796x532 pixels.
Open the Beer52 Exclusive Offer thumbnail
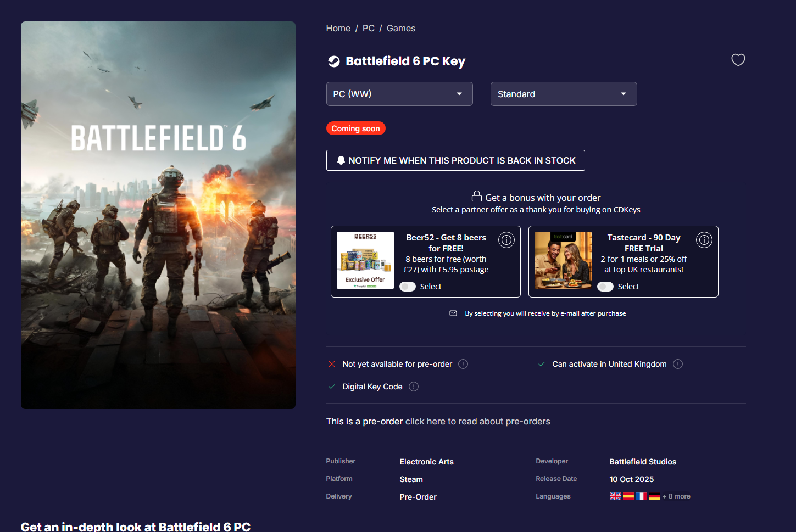pos(365,260)
